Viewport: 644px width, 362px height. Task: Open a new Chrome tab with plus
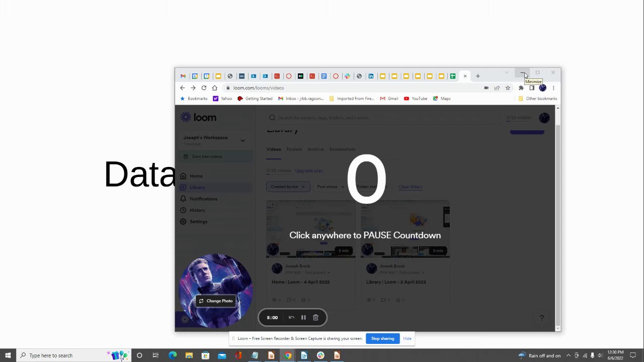pyautogui.click(x=478, y=76)
